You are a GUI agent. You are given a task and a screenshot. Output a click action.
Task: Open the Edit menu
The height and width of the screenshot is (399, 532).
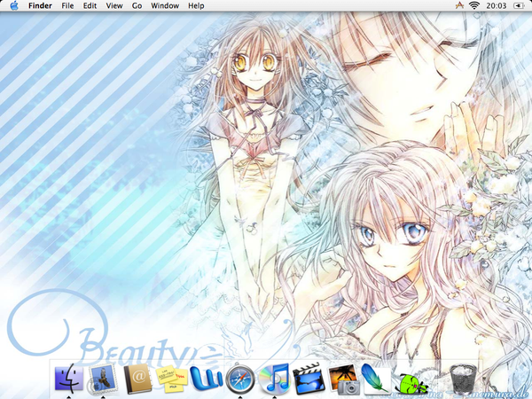pos(90,6)
